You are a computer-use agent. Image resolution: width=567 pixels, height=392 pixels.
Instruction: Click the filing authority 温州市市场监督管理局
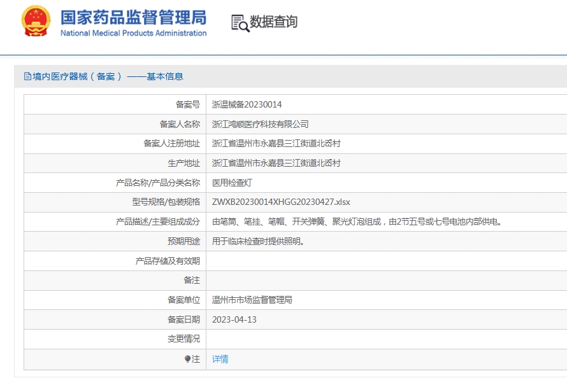click(x=252, y=300)
